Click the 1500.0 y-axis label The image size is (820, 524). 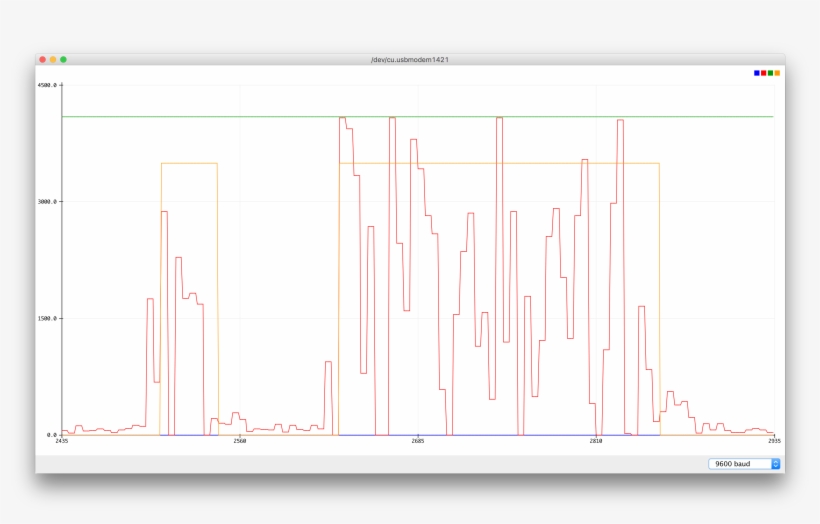click(47, 318)
